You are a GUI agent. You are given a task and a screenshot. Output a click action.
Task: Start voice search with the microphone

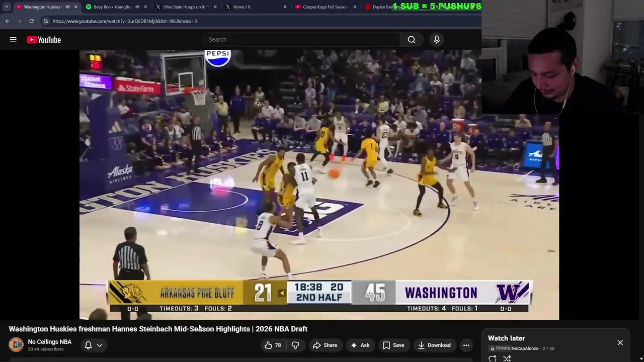[x=437, y=40]
